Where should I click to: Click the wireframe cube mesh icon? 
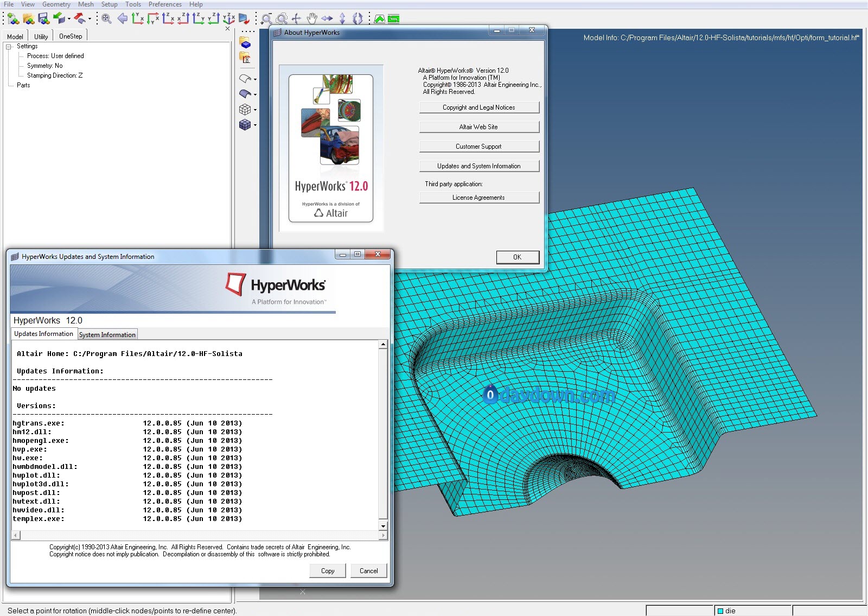point(245,109)
